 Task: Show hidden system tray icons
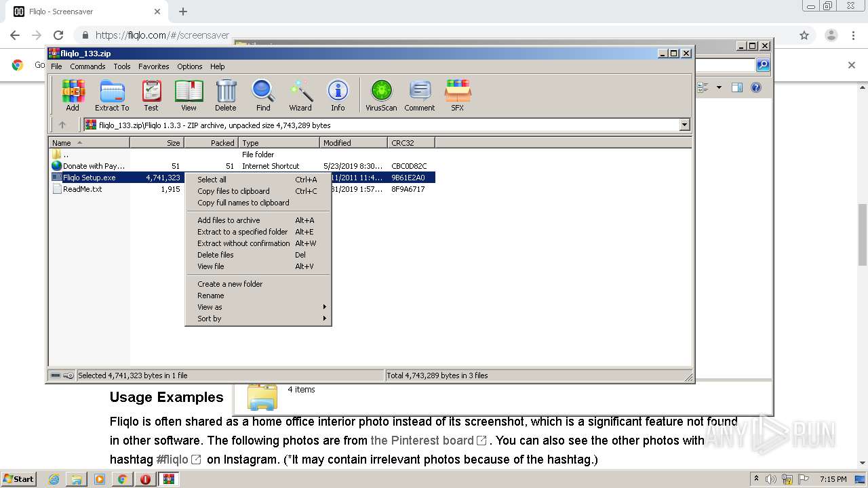(757, 479)
